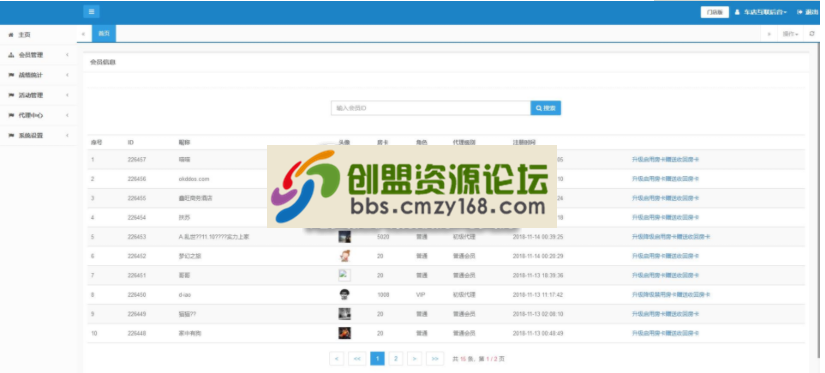Jump to first page with double-left arrows

pos(357,359)
